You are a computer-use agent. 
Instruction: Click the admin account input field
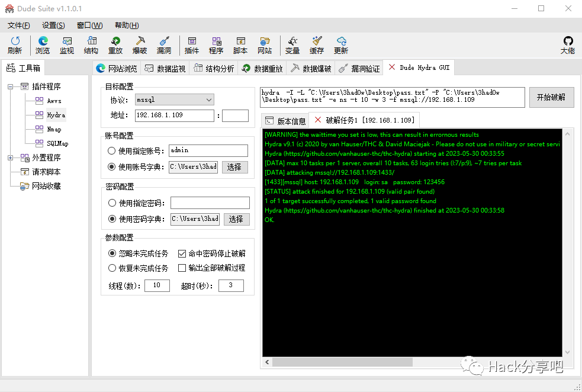click(x=208, y=150)
